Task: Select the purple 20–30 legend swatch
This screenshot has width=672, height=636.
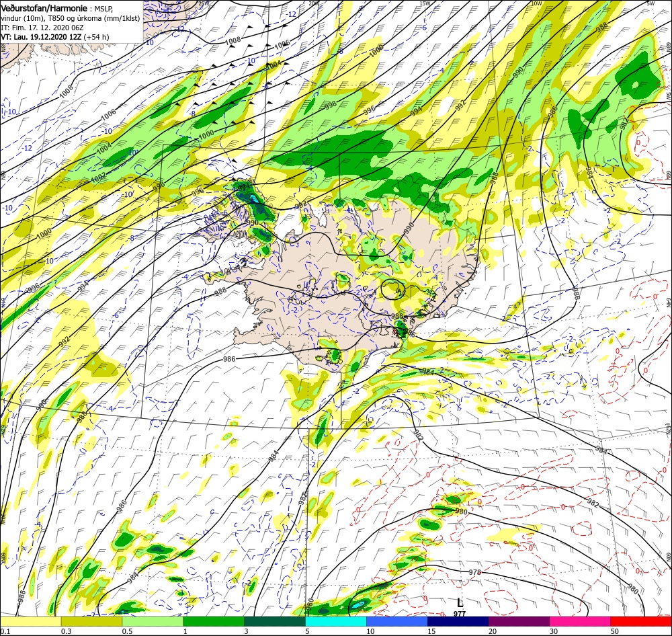Action: [x=519, y=621]
